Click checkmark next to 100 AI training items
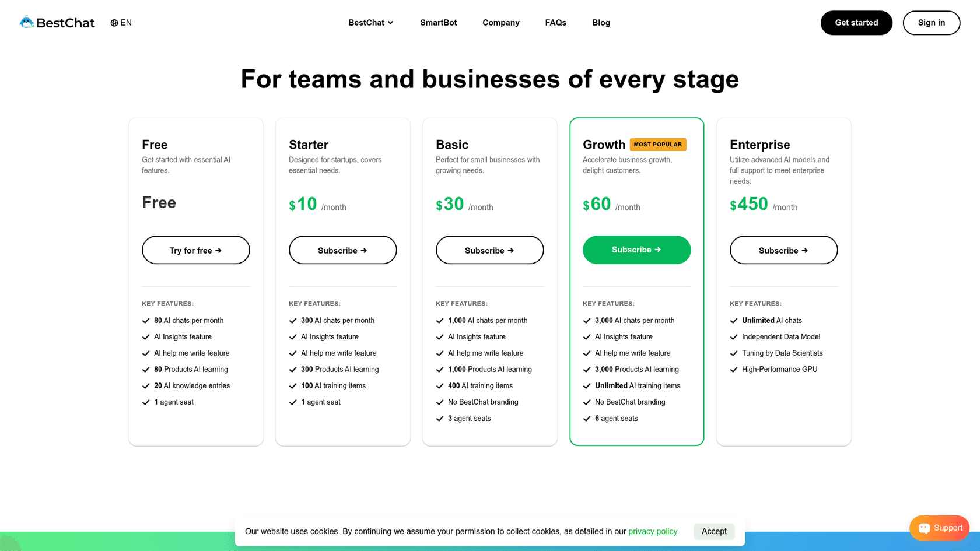Viewport: 980px width, 551px height. pyautogui.click(x=293, y=386)
